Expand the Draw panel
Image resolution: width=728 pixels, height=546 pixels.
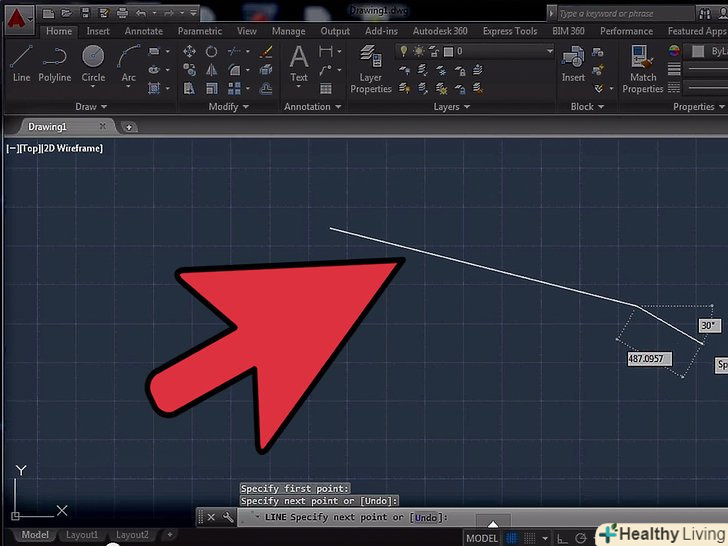click(x=91, y=107)
